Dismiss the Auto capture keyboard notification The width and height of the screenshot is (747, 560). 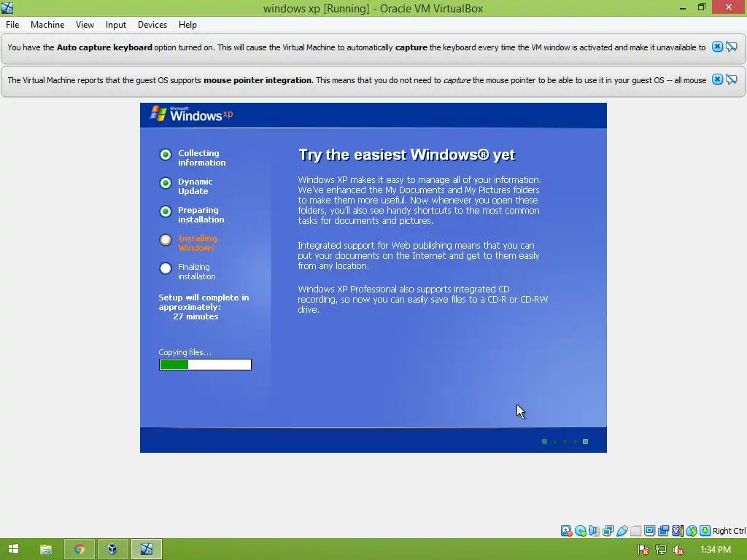[717, 47]
